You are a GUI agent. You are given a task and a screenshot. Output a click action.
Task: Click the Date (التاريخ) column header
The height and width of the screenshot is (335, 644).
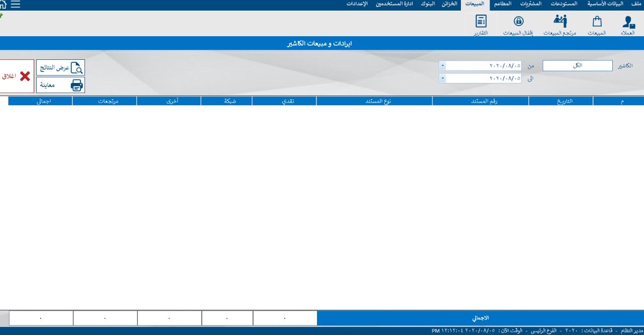[x=560, y=101]
